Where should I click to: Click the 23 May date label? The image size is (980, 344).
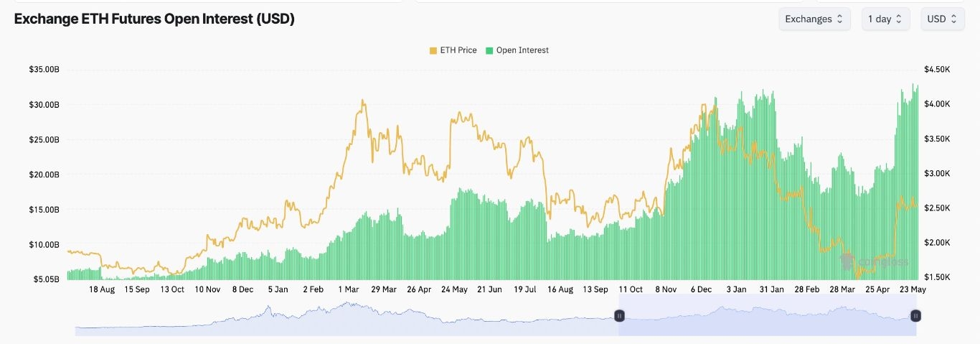912,289
